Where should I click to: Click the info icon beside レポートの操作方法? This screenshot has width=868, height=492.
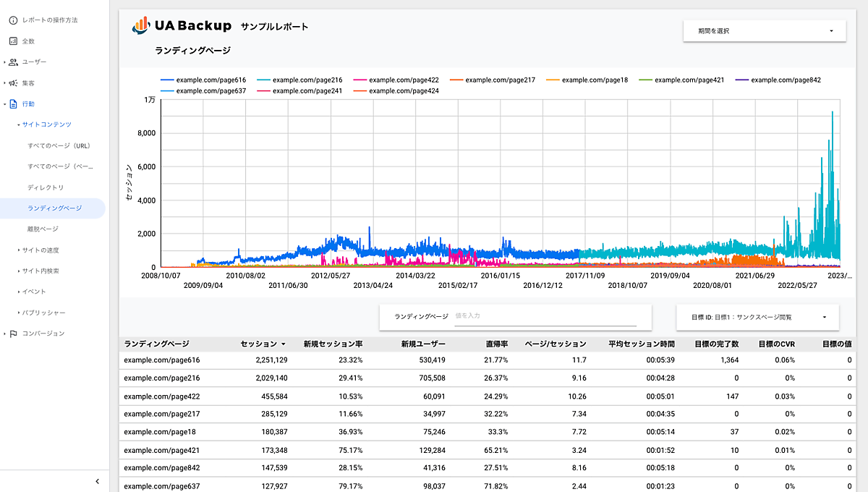[x=13, y=20]
